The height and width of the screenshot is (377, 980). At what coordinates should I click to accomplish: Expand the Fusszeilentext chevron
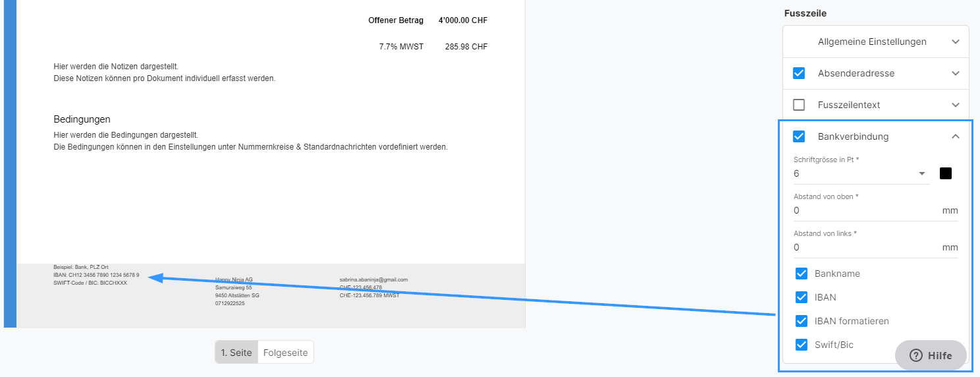(956, 105)
